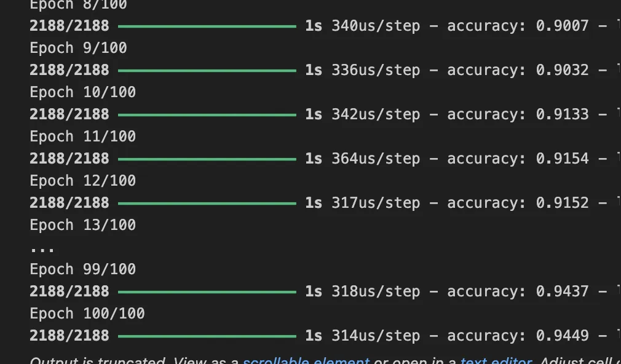Click the progress bar with accuracy 0.9449
This screenshot has width=621, height=364.
coord(207,336)
